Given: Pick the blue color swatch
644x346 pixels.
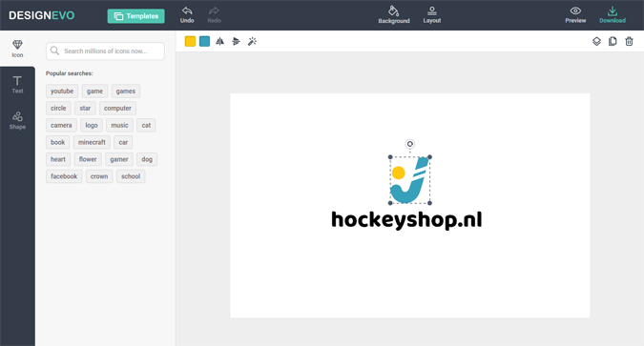Looking at the screenshot, I should (x=204, y=41).
